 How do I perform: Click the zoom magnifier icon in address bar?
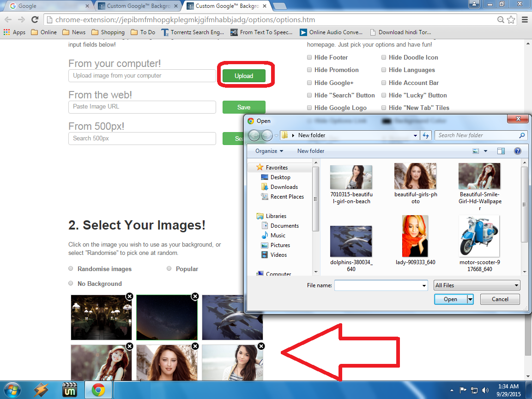coord(501,20)
